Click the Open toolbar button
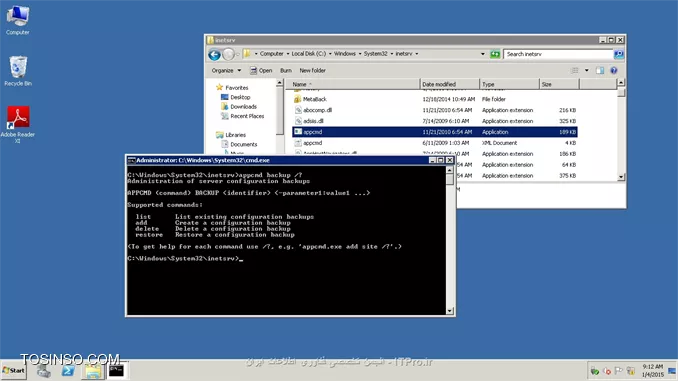 [261, 70]
